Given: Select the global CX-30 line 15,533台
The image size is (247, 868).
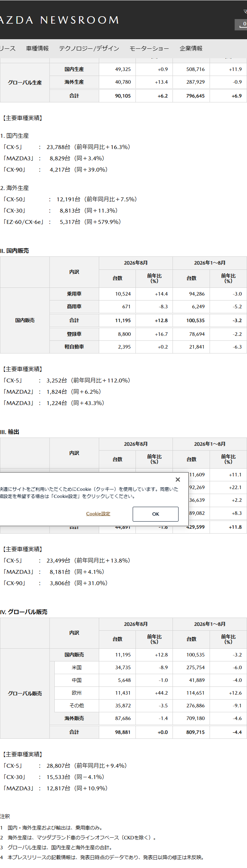Looking at the screenshot, I should [54, 777].
